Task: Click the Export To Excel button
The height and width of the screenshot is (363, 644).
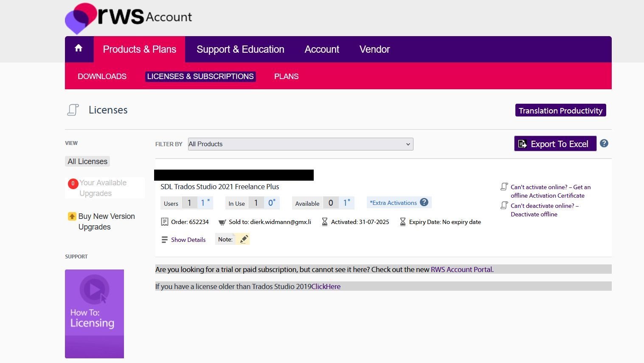Action: pos(555,143)
